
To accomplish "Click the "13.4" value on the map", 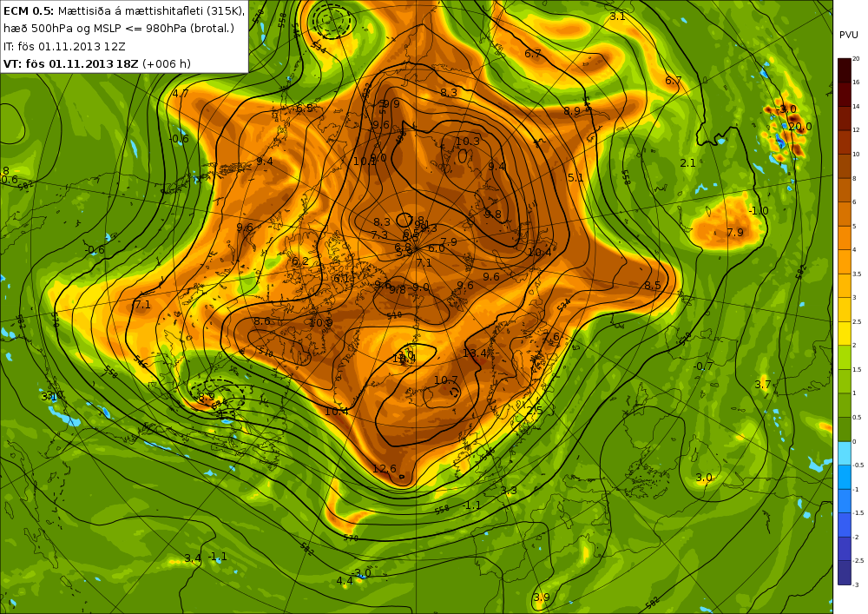I will [x=475, y=353].
